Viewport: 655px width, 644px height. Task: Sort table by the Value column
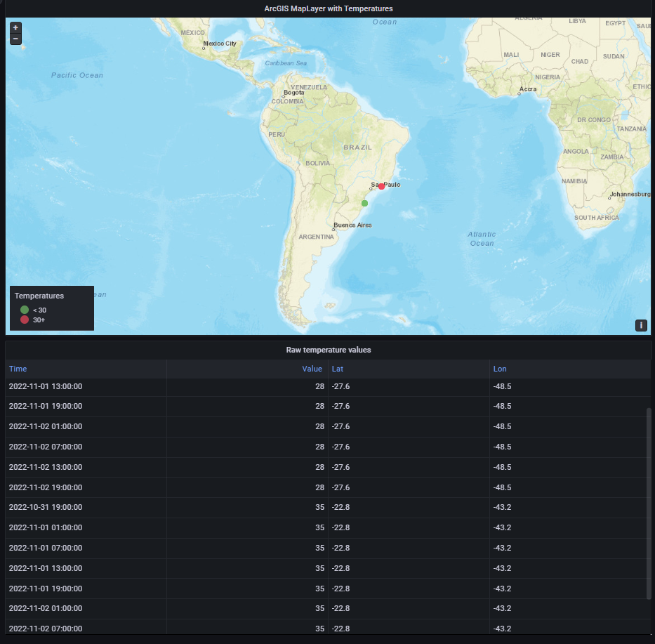click(312, 369)
